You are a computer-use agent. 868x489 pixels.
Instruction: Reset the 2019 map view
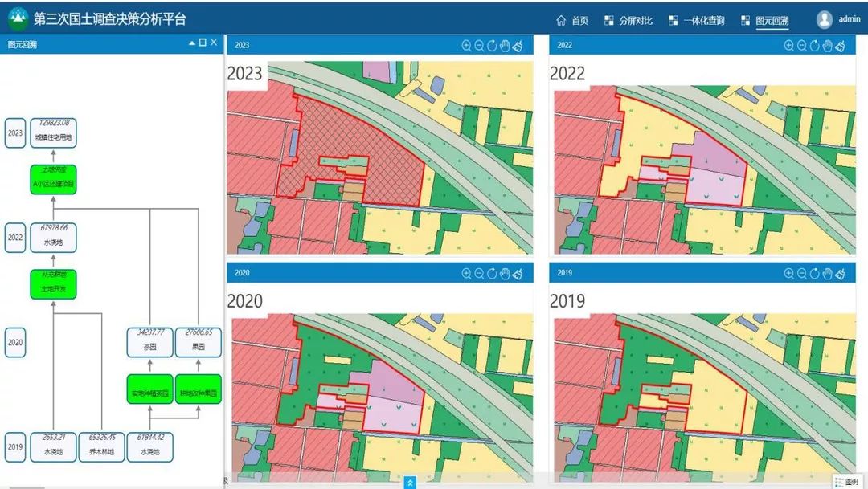815,273
